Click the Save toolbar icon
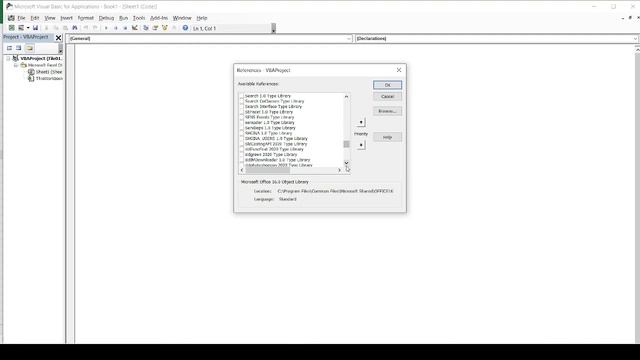This screenshot has width=640, height=360. (36, 28)
